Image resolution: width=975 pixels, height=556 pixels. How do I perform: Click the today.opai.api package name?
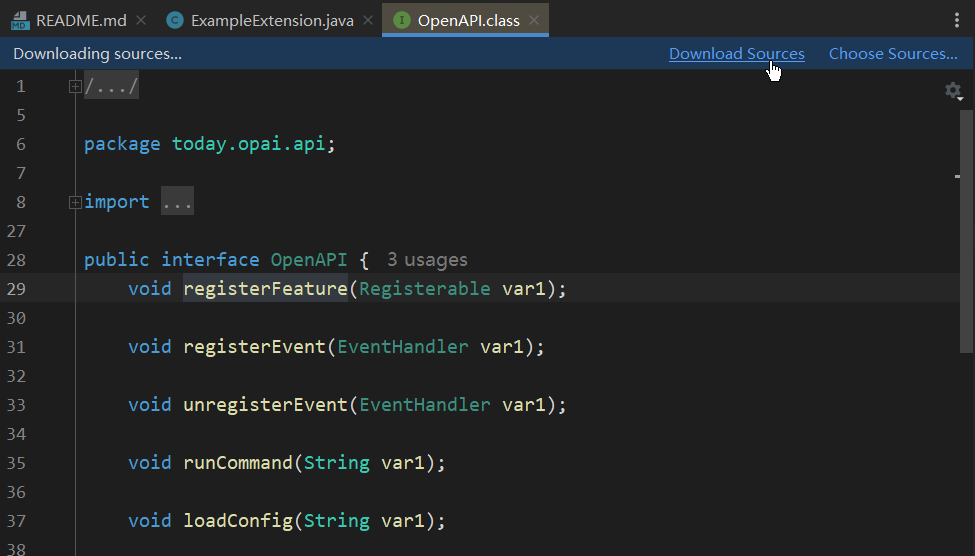[x=248, y=144]
